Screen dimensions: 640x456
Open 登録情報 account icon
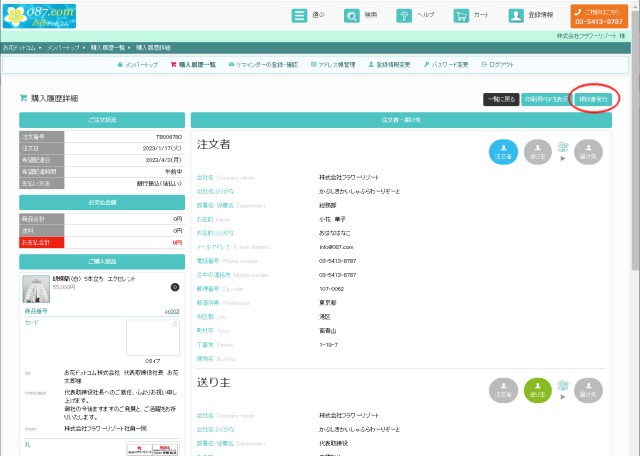[x=516, y=16]
